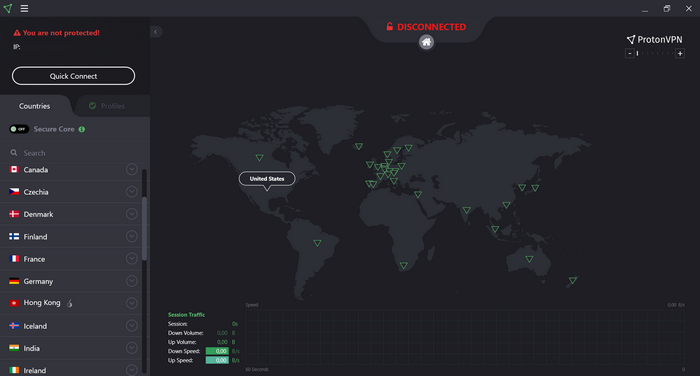The image size is (700, 376).
Task: Expand Canada server list
Action: [131, 169]
